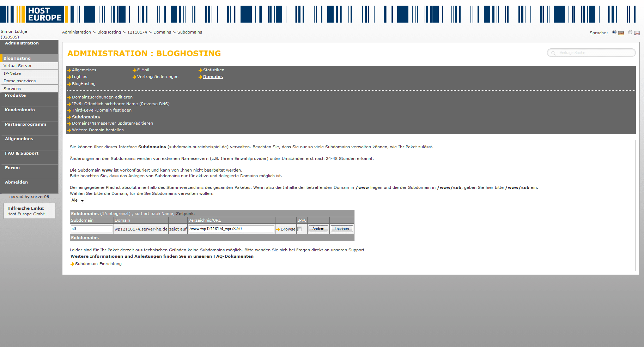The height and width of the screenshot is (347, 644).
Task: Select the English language radio button
Action: click(x=630, y=32)
